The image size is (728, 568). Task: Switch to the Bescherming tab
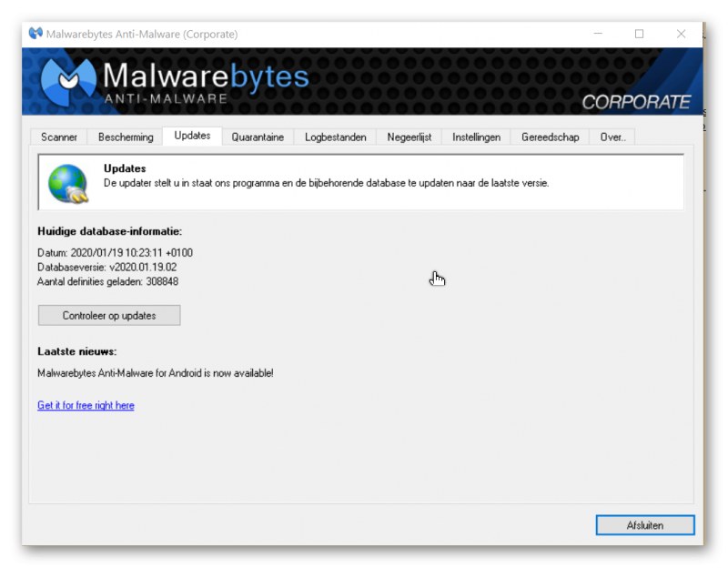[x=126, y=137]
